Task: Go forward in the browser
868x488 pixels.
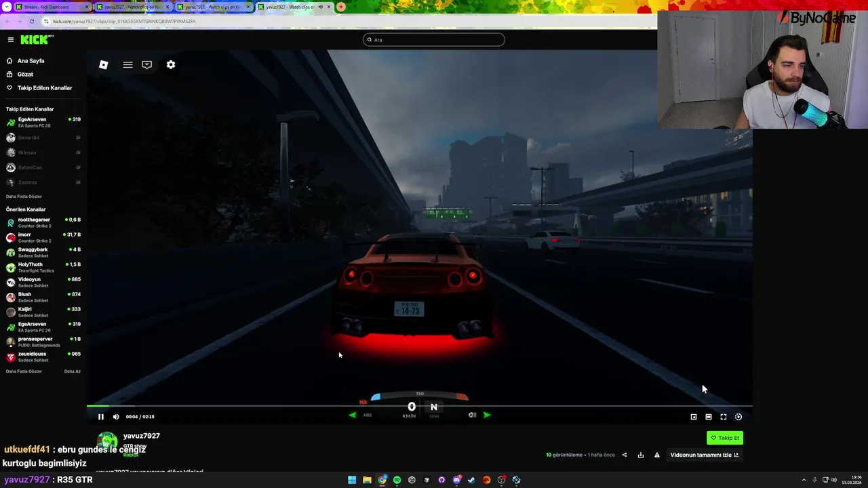Action: [x=19, y=21]
